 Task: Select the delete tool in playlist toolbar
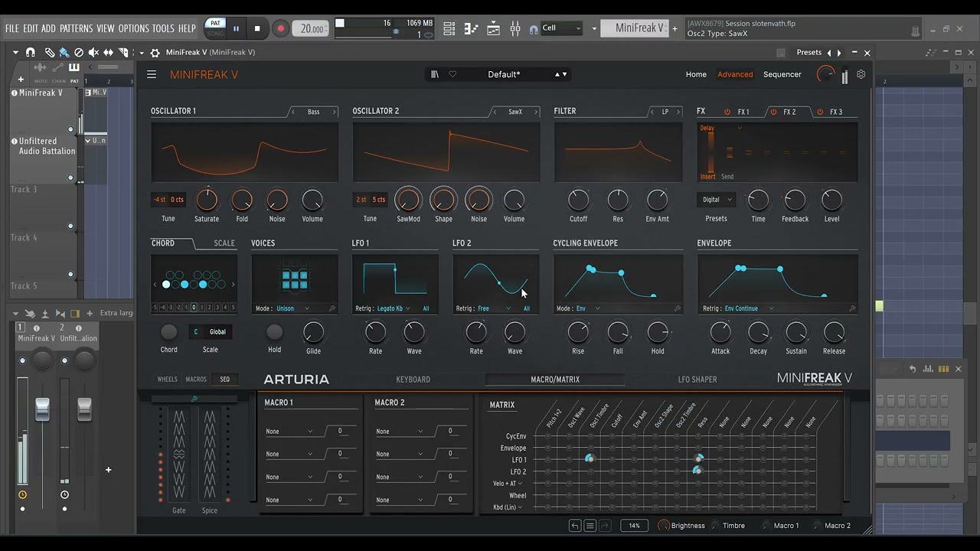point(78,53)
